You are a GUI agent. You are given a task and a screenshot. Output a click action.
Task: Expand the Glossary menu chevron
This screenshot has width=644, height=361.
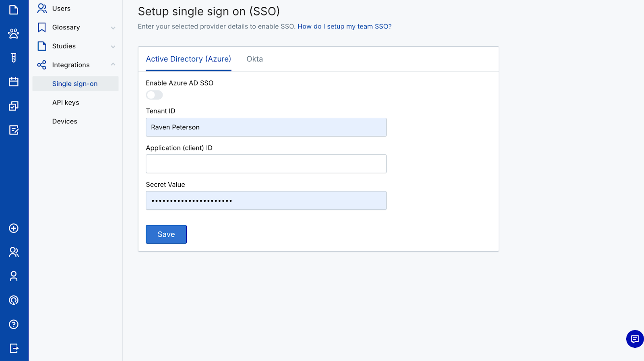pyautogui.click(x=113, y=28)
